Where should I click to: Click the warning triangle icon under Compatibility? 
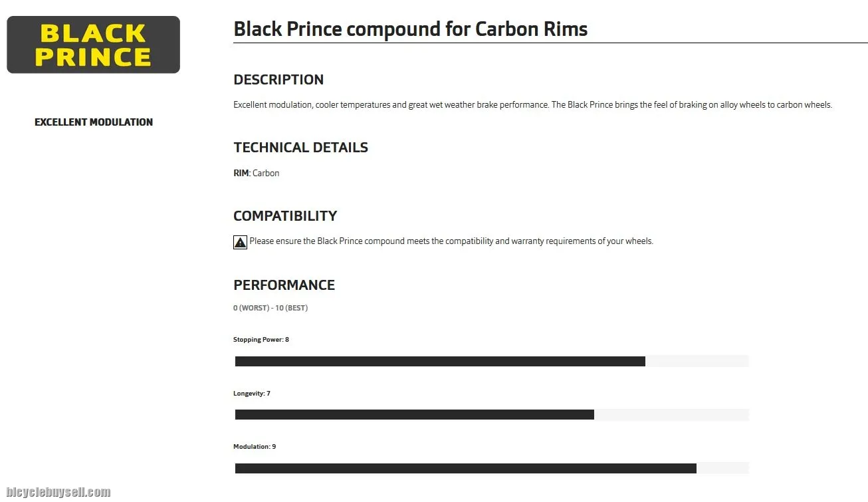[240, 242]
